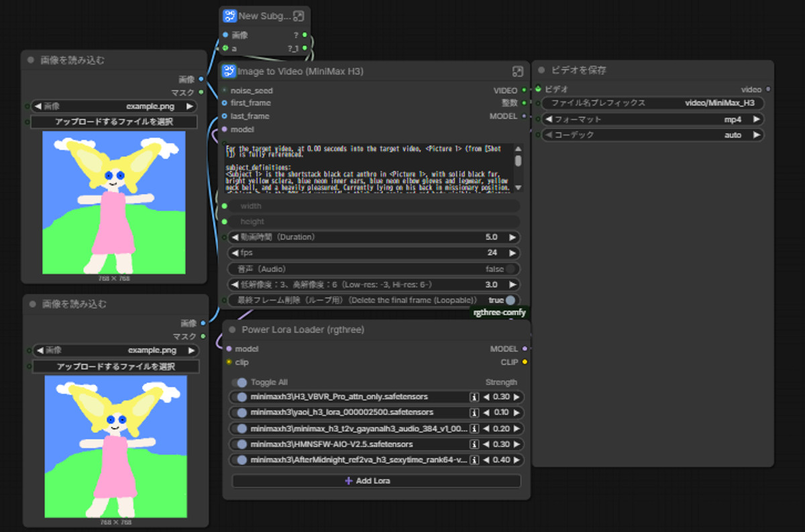Viewport: 805px width, 532px height.
Task: Toggle the Delete the final frame (Loopable) switch
Action: click(511, 301)
